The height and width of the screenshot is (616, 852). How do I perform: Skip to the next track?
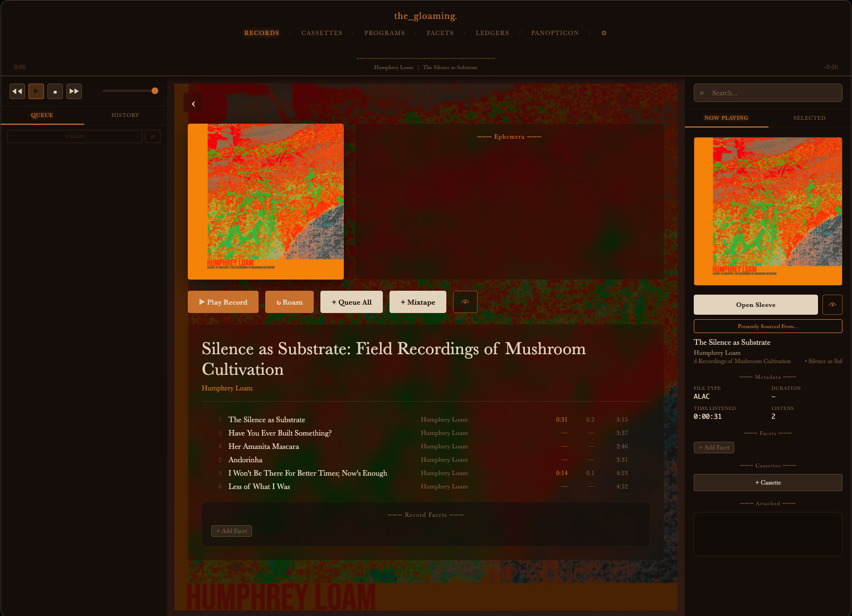point(74,91)
